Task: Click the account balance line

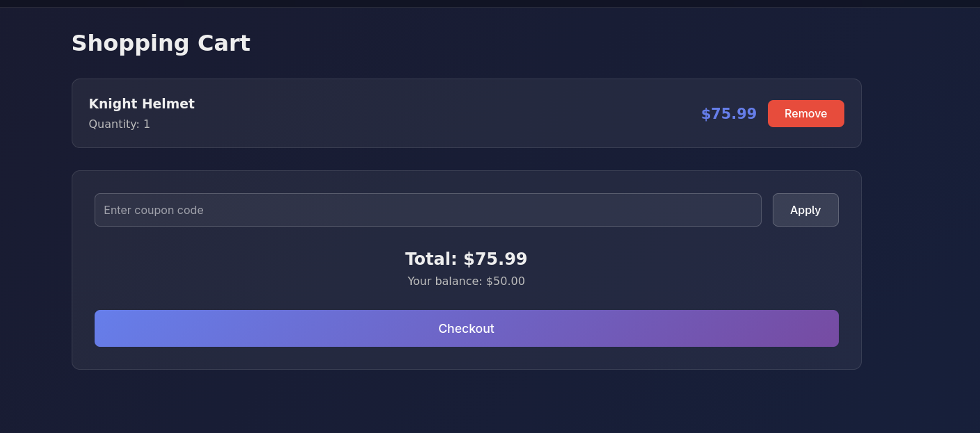Action: tap(466, 281)
